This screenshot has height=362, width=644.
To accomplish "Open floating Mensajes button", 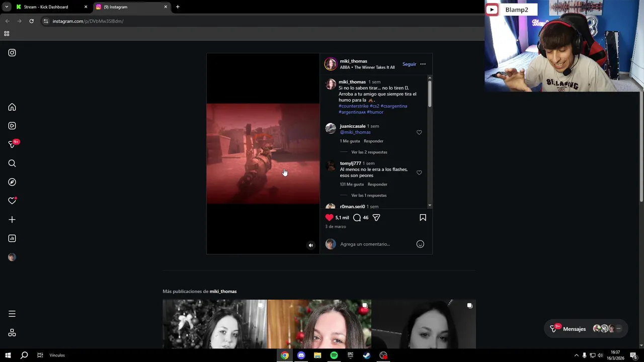I will point(586,329).
